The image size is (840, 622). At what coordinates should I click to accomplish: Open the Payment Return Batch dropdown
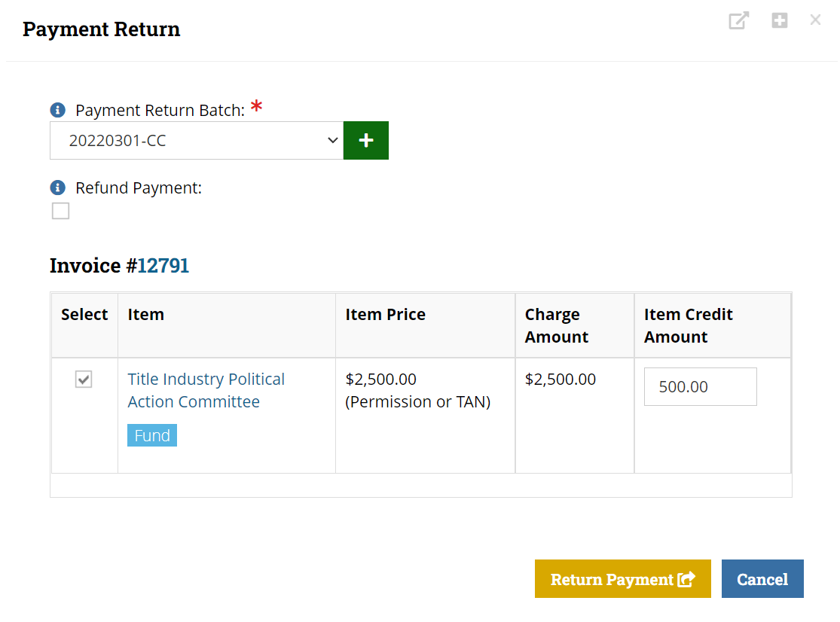pyautogui.click(x=197, y=140)
